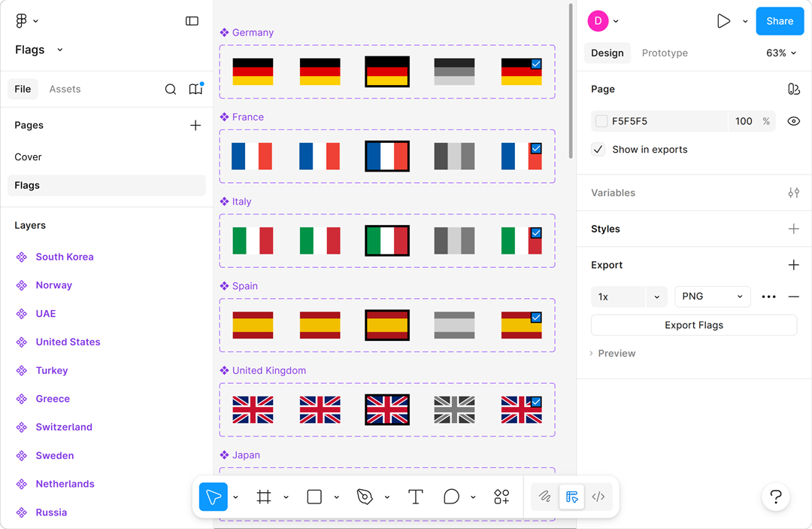Click the search icon in left panel
The height and width of the screenshot is (529, 812).
tap(171, 90)
